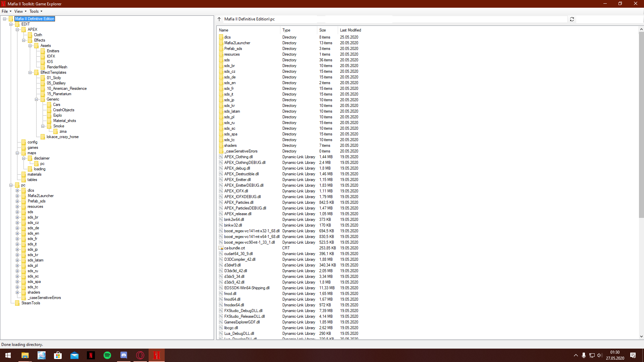The height and width of the screenshot is (362, 644).
Task: Expand the dlcs node under pc
Action: pyautogui.click(x=17, y=190)
